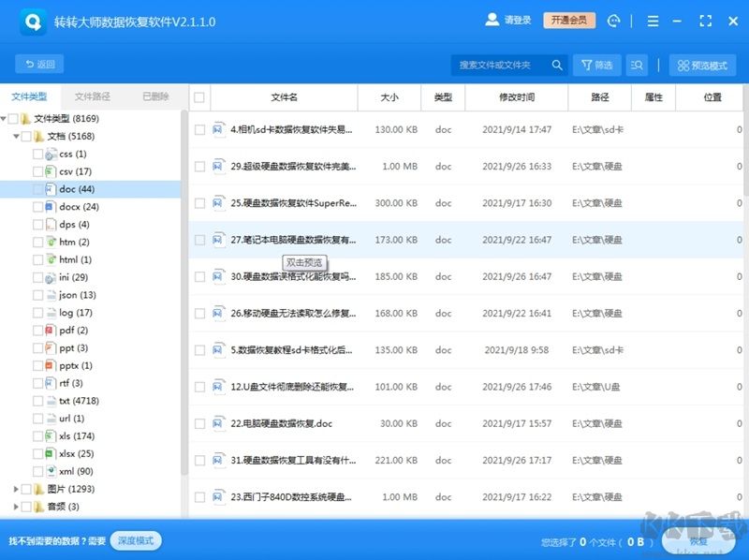The image size is (749, 560).
Task: Click the docx file type icon
Action: pyautogui.click(x=51, y=207)
